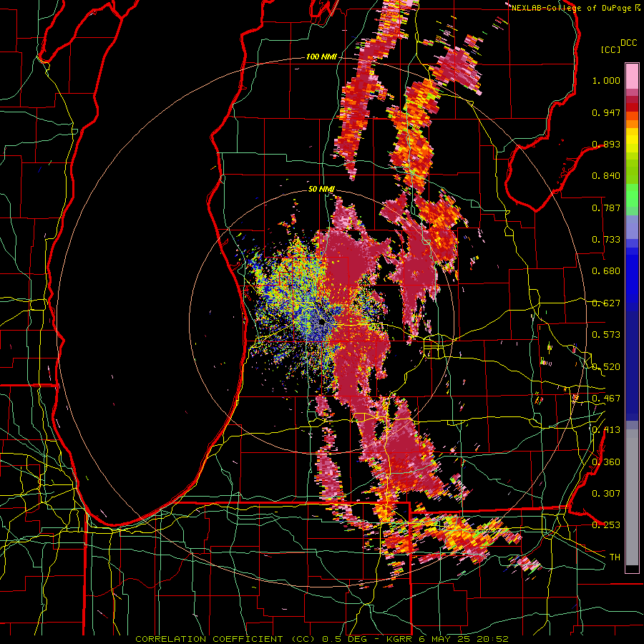Click the pink top segment of color bar
This screenshot has width=644, height=644.
632,76
